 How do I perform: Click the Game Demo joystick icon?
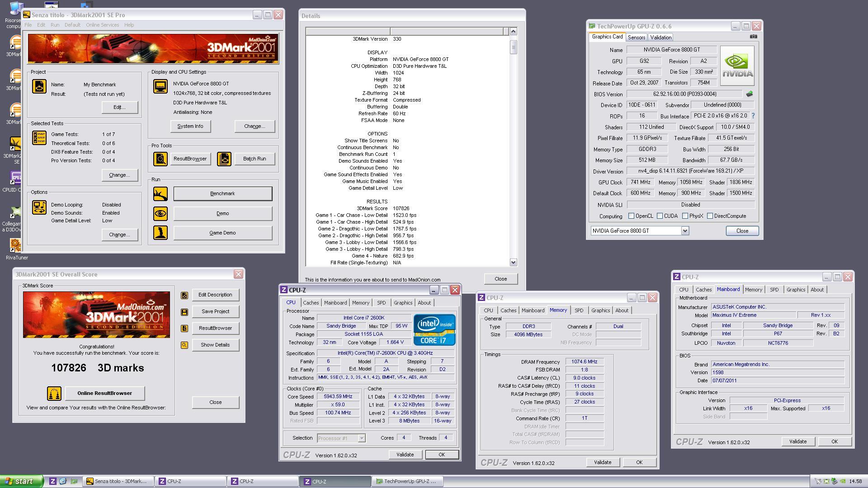[160, 233]
